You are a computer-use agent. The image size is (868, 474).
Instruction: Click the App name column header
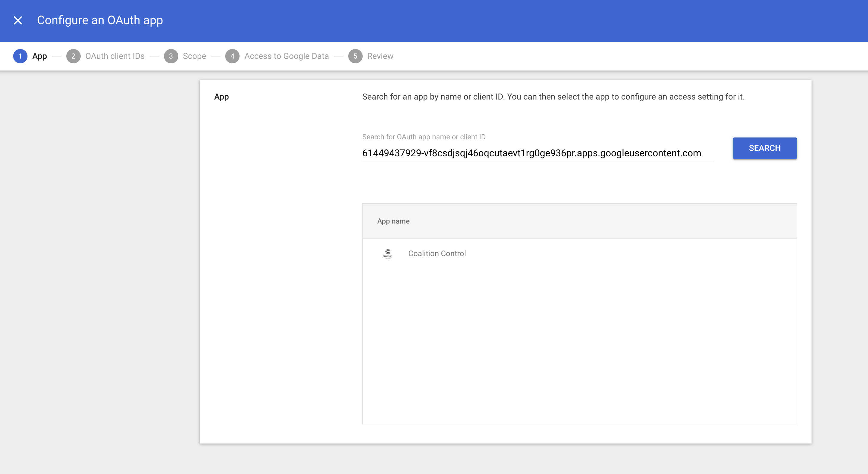(x=393, y=221)
